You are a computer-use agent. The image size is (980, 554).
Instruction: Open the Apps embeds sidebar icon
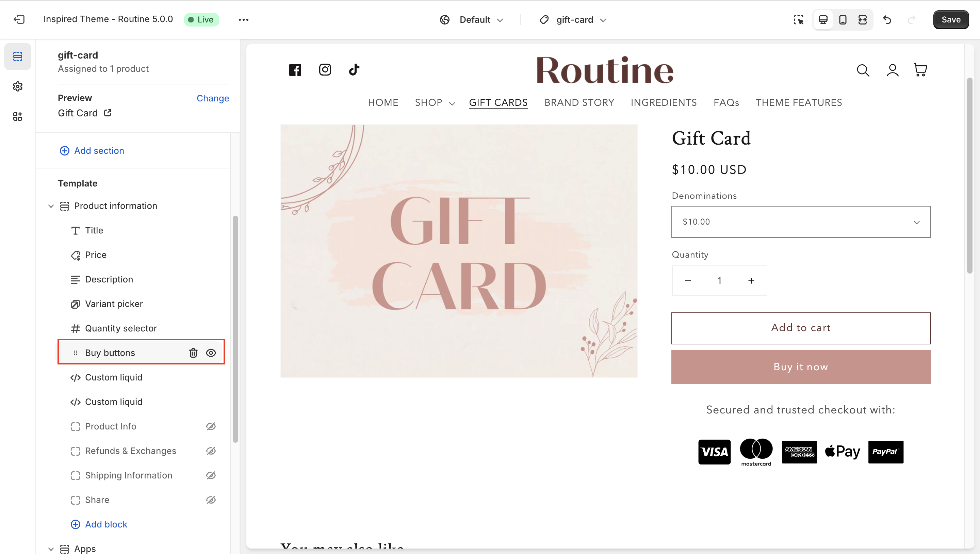(x=17, y=116)
